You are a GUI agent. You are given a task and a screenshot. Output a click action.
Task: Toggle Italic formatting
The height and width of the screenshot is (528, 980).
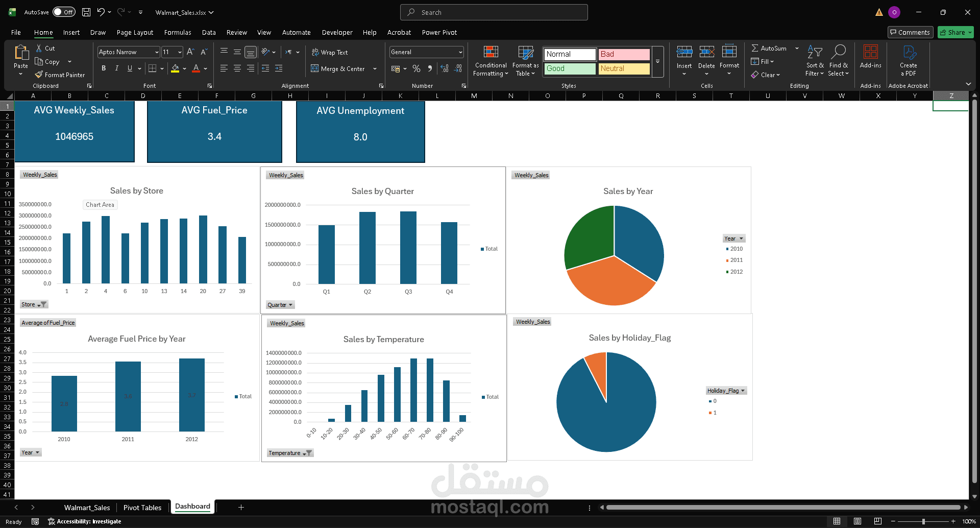click(x=117, y=68)
